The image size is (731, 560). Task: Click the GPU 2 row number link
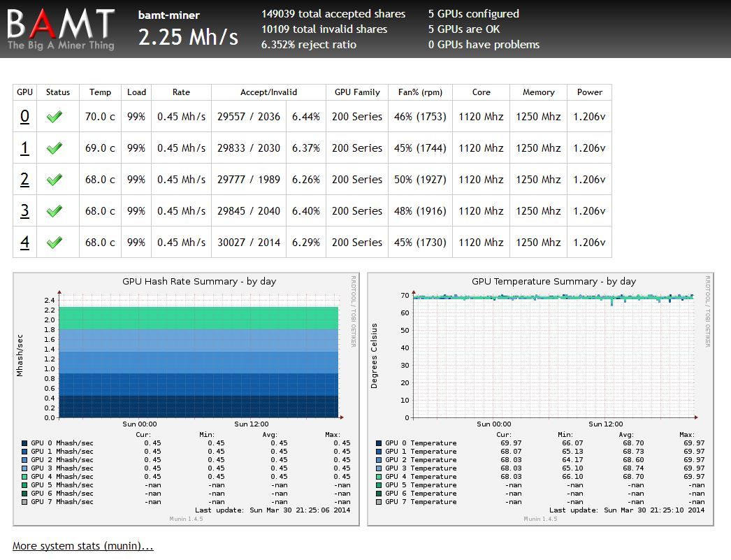pyautogui.click(x=24, y=179)
